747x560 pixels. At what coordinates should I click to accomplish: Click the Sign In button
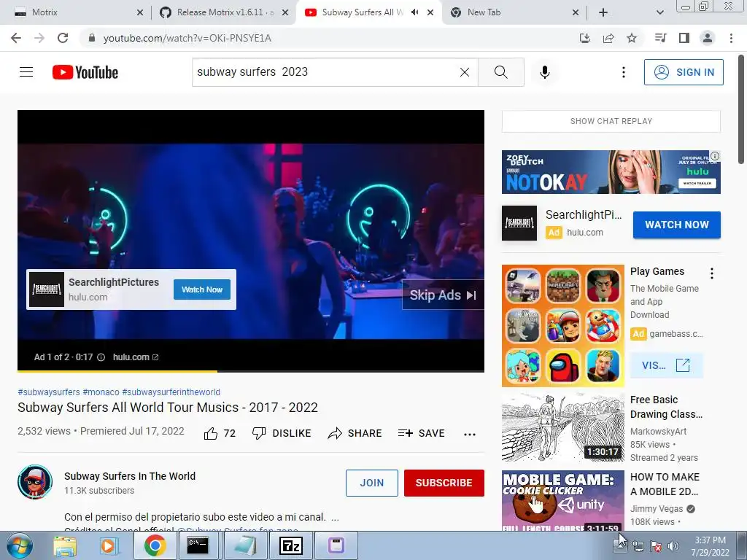[x=684, y=72]
